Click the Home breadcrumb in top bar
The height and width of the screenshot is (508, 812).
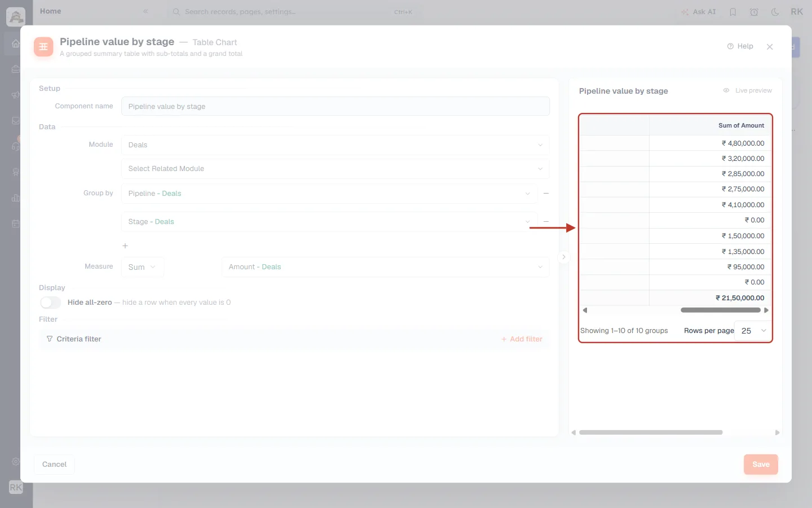51,11
